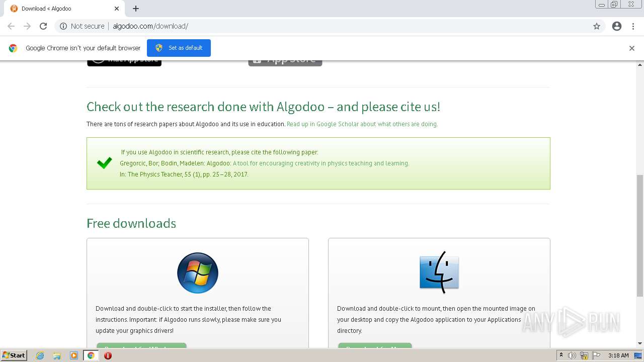Click the Download for Windows button

[x=141, y=346]
